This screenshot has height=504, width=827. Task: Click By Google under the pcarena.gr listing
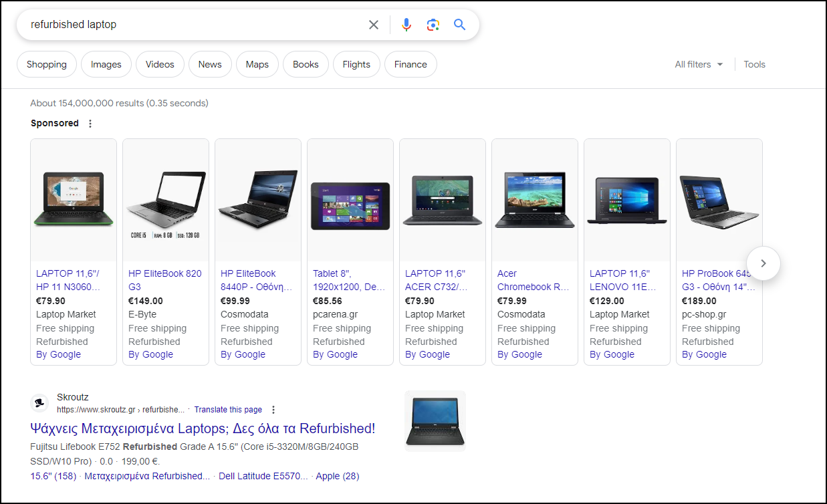click(335, 355)
